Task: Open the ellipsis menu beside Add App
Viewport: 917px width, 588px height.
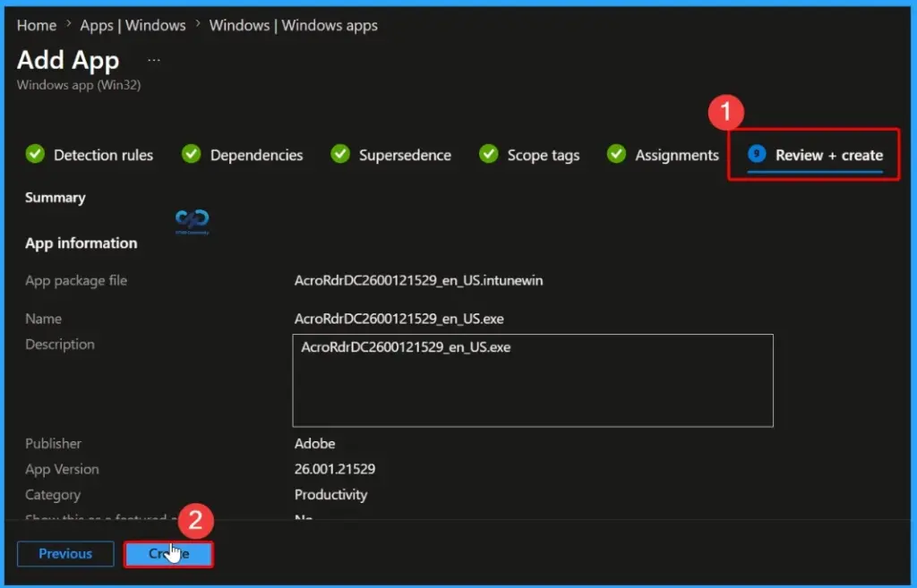Action: coord(154,60)
